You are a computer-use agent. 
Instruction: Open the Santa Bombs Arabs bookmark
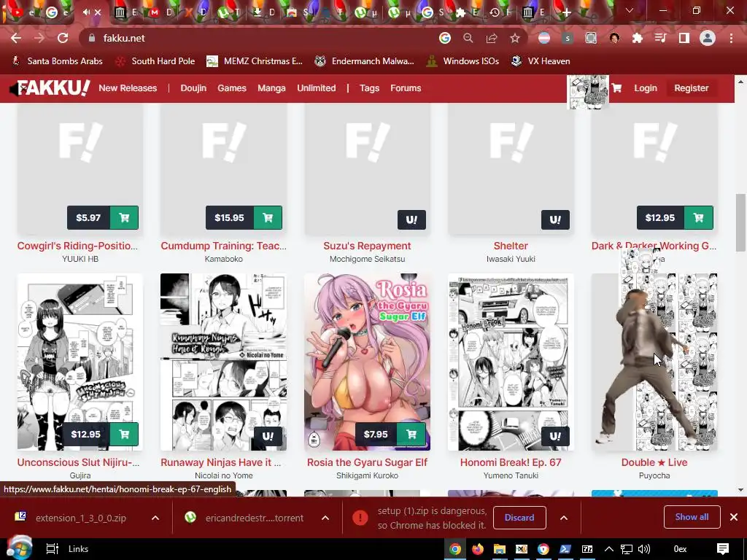pos(57,61)
